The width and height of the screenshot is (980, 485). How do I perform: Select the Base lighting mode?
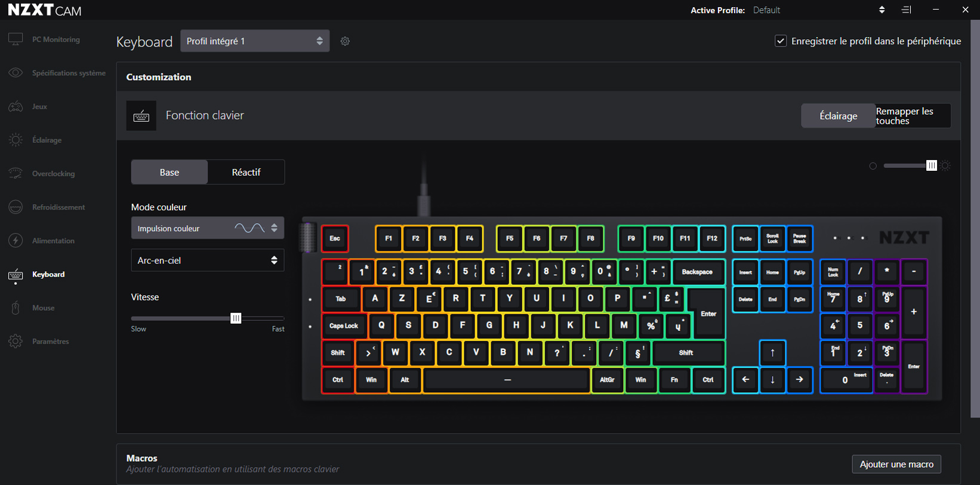[170, 172]
